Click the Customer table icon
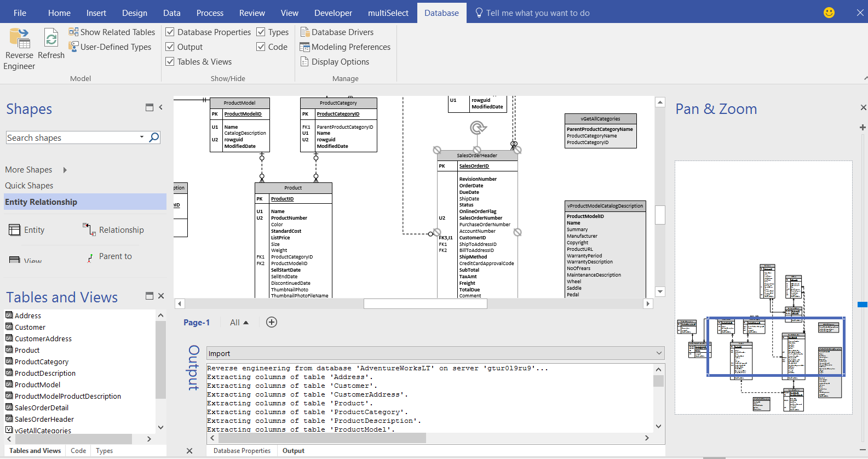Image resolution: width=868 pixels, height=459 pixels. click(x=9, y=326)
